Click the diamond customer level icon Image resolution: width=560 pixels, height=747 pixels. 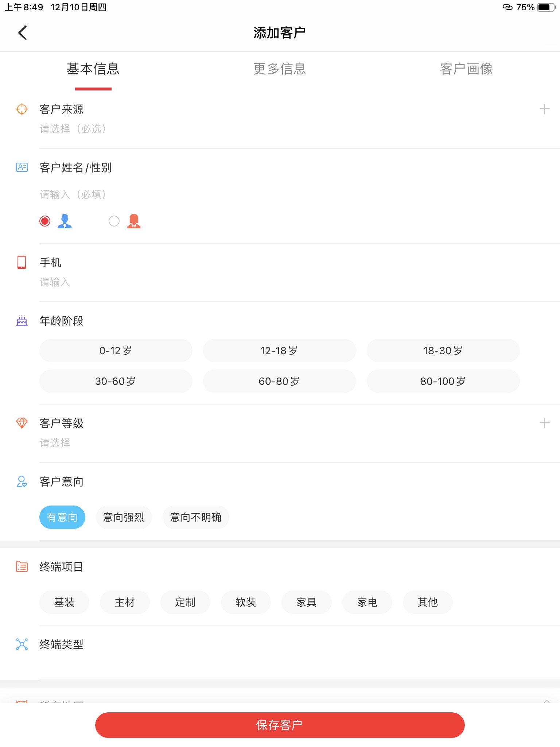click(x=22, y=423)
